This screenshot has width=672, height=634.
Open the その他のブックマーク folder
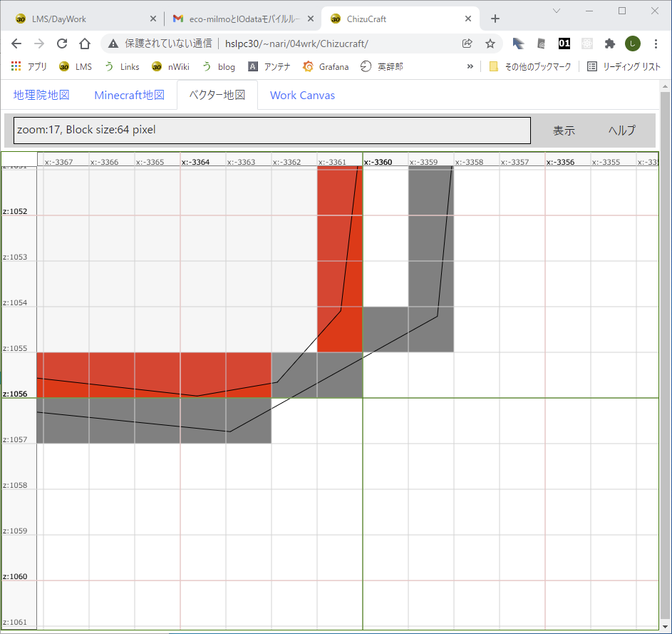point(529,66)
